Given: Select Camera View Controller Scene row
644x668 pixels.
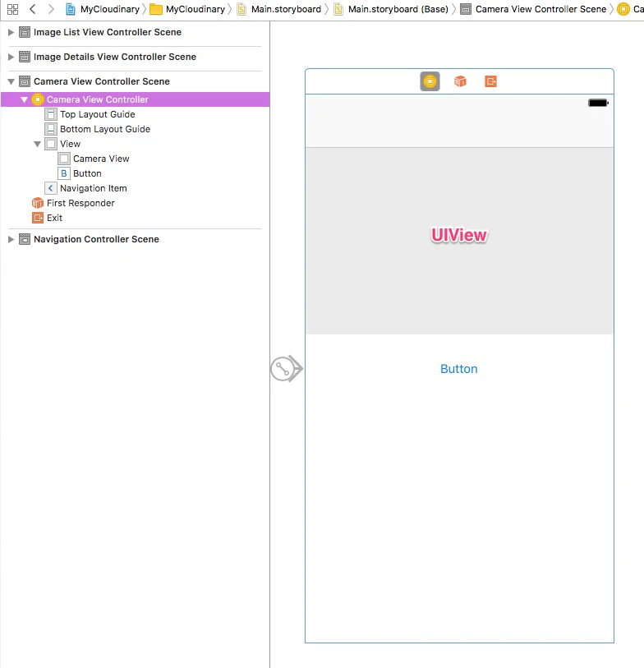Looking at the screenshot, I should point(135,81).
